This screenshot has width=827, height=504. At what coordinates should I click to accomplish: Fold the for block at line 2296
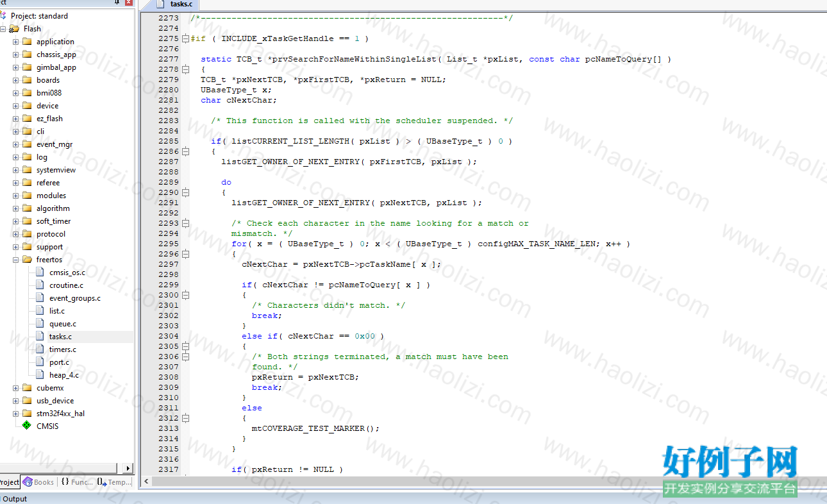click(x=185, y=254)
